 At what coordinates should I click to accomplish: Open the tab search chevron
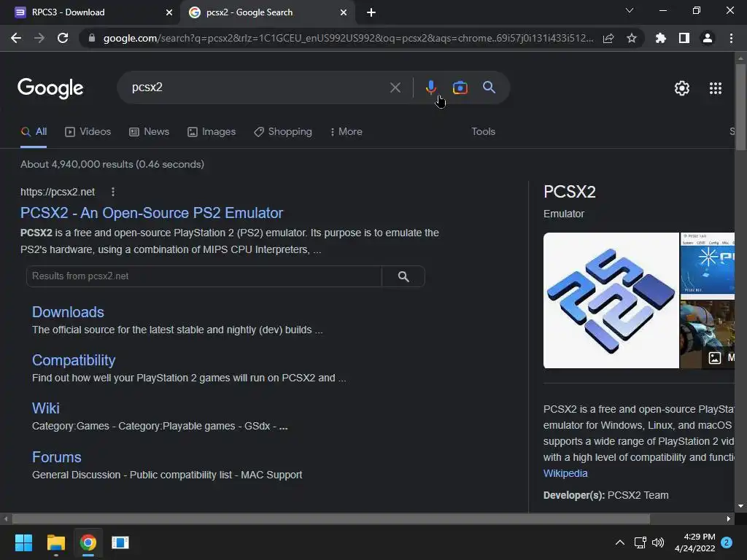point(630,10)
